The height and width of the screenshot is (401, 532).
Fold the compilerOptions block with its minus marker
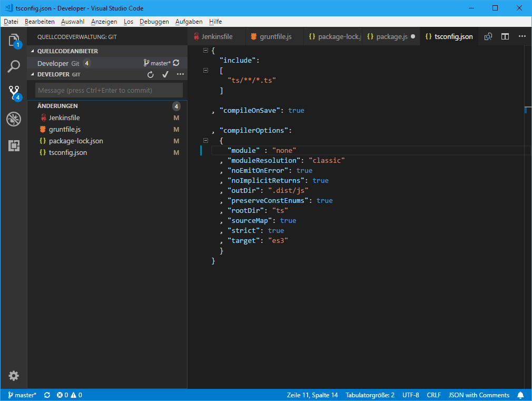point(205,140)
